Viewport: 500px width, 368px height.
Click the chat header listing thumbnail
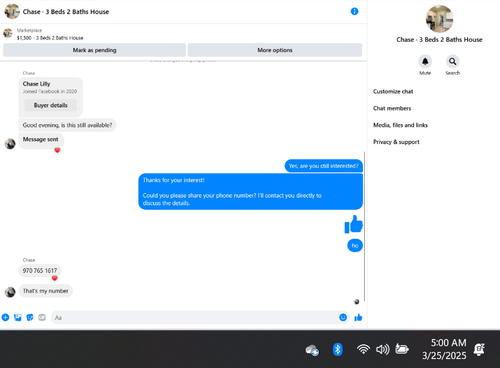[x=12, y=11]
